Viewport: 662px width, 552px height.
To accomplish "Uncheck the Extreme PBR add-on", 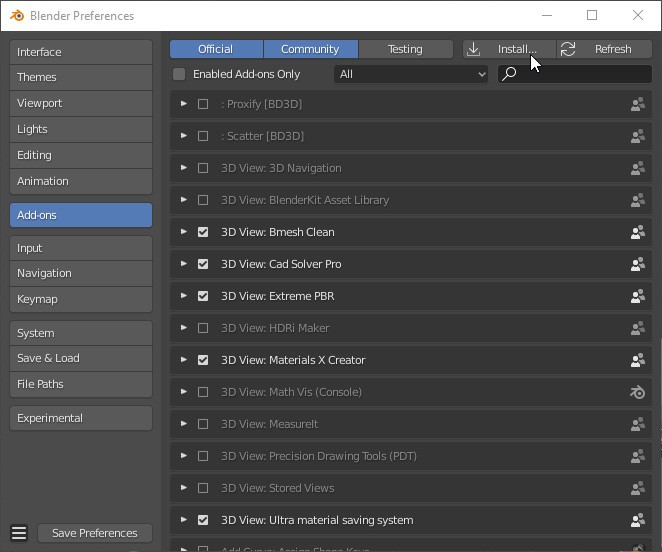I will [203, 296].
